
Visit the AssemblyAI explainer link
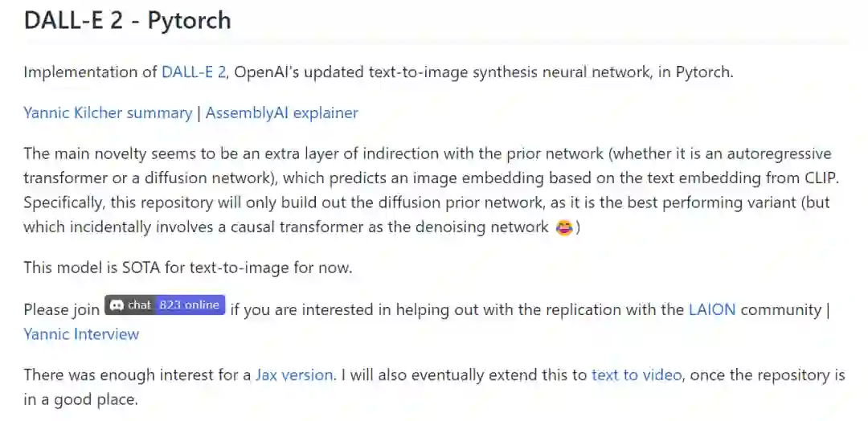281,112
